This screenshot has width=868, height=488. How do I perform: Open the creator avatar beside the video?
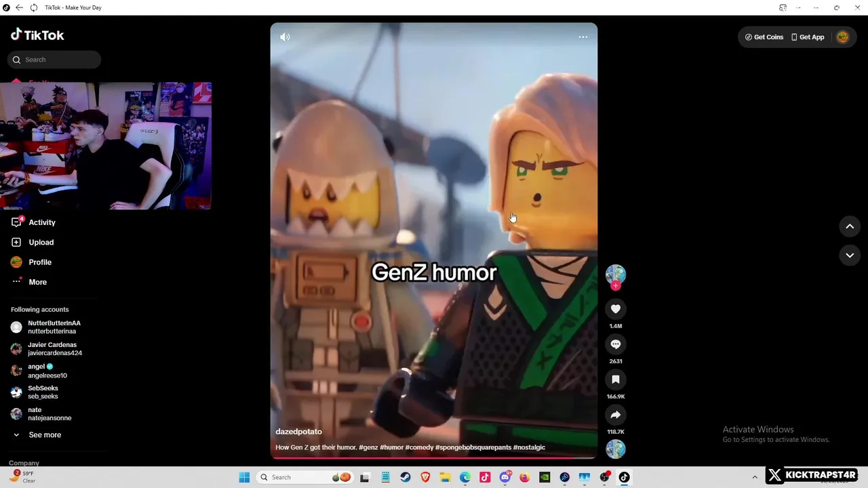616,274
